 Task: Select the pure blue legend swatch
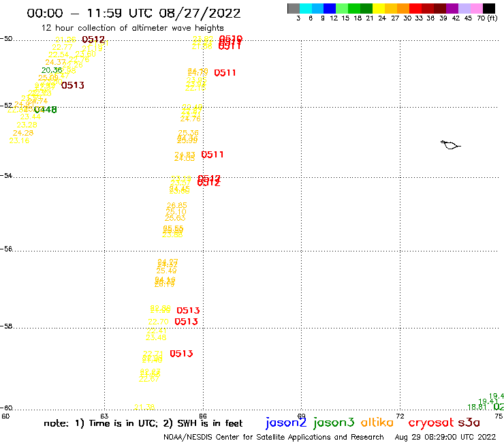(x=330, y=8)
